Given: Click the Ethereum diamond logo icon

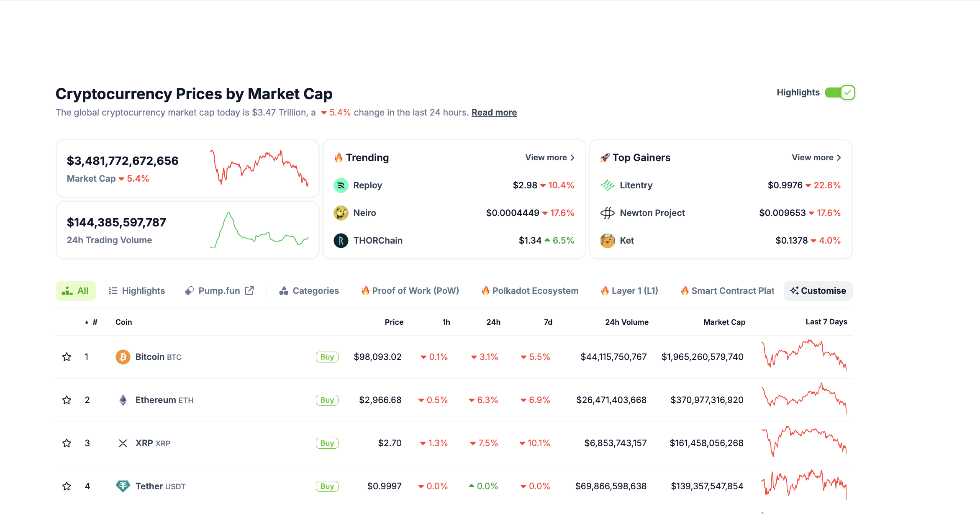Looking at the screenshot, I should (x=123, y=400).
